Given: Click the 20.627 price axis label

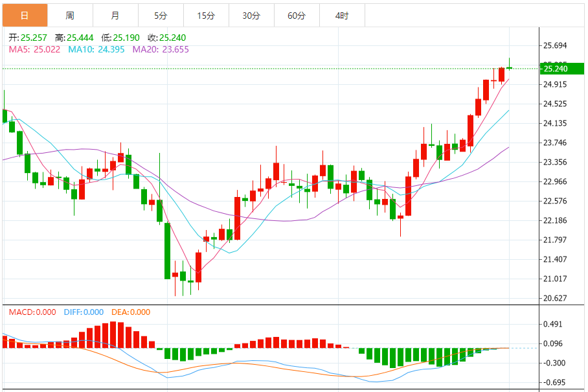Looking at the screenshot, I should click(x=555, y=298).
